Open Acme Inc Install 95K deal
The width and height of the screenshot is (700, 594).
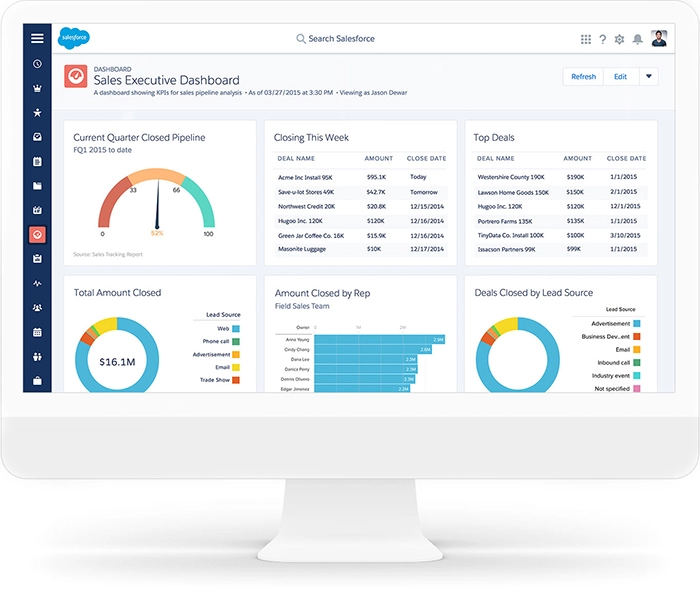(305, 178)
